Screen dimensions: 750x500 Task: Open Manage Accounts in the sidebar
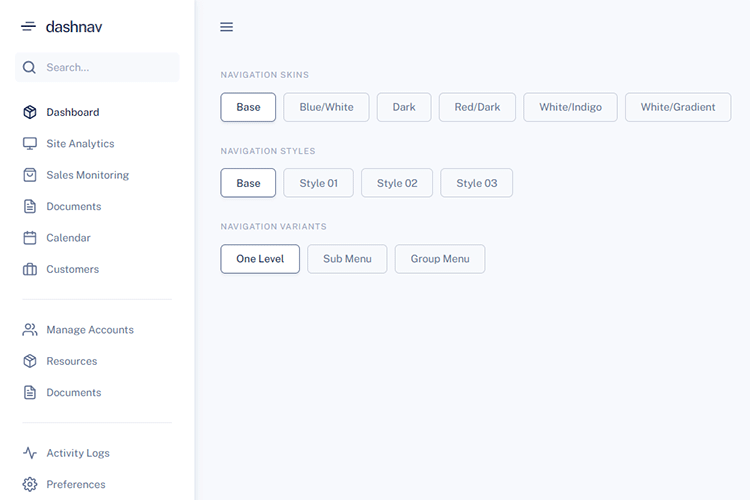click(89, 330)
